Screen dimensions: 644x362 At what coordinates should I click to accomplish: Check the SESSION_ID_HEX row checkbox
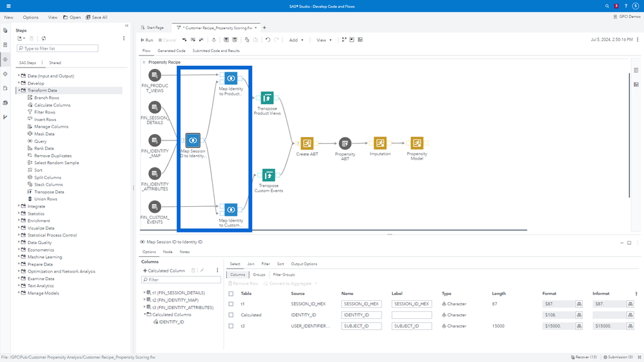tap(231, 304)
